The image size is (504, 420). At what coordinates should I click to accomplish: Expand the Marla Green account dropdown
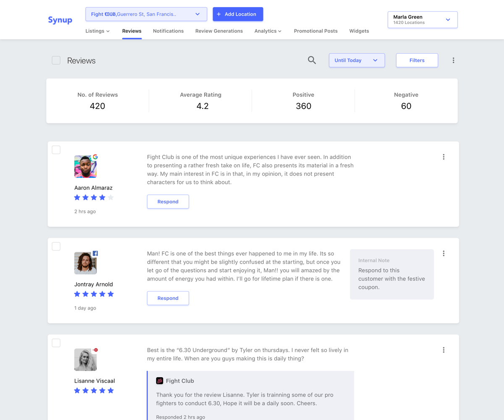click(x=423, y=20)
